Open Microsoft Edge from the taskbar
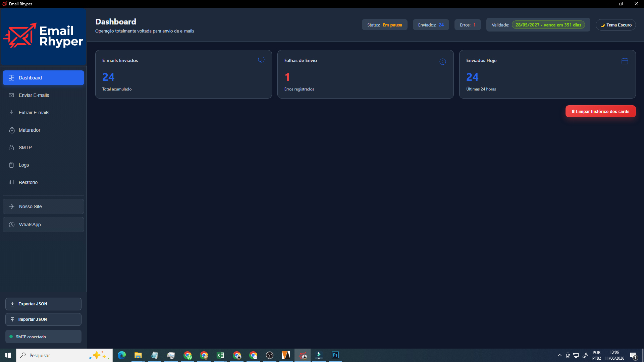Image resolution: width=644 pixels, height=362 pixels. pos(122,355)
